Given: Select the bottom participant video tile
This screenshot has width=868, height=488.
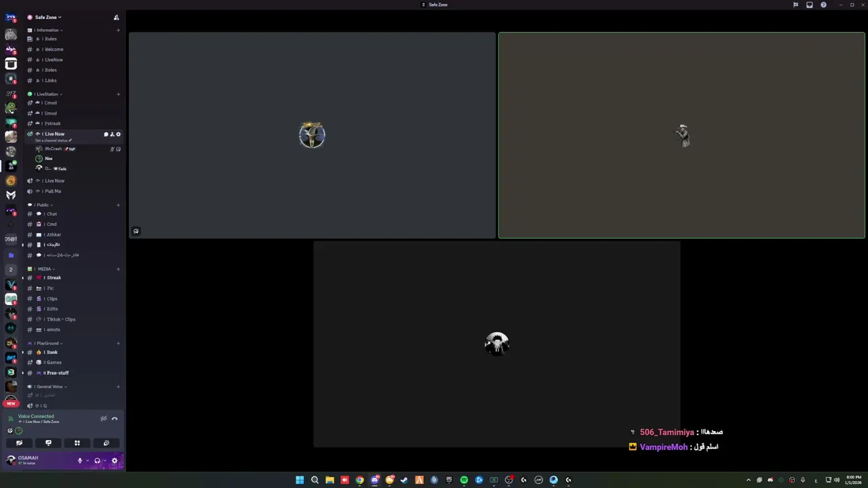Looking at the screenshot, I should (496, 344).
